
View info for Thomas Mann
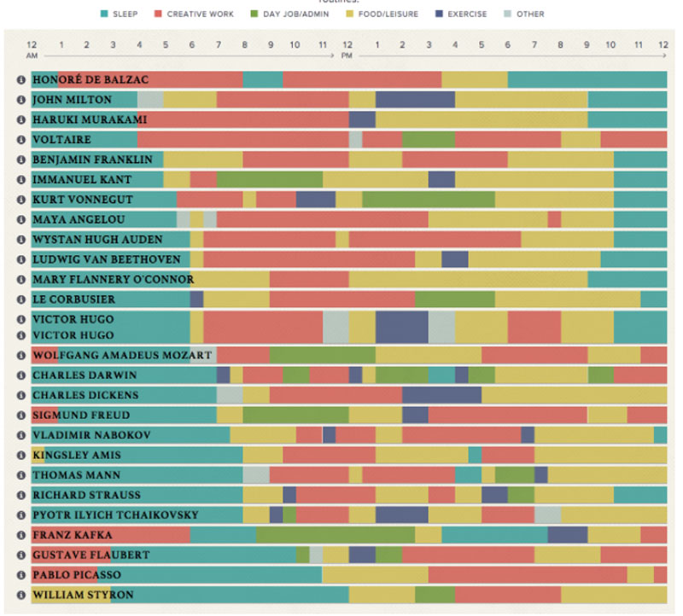coord(20,475)
